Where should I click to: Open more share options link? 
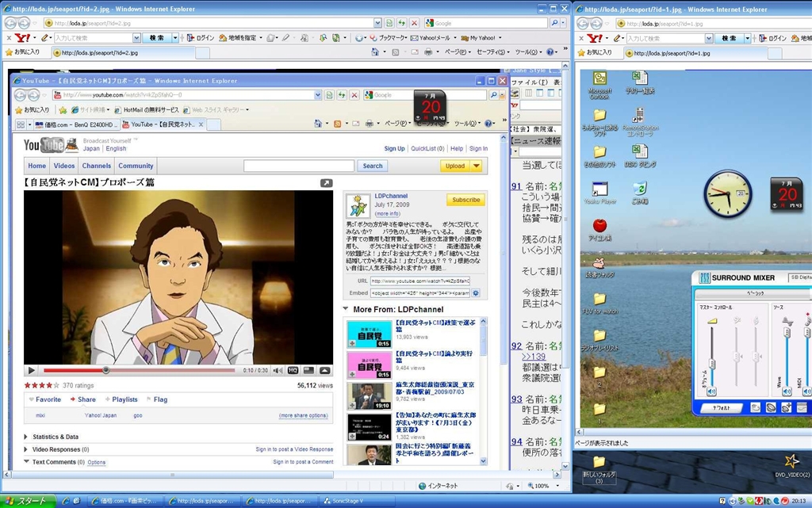(x=304, y=415)
